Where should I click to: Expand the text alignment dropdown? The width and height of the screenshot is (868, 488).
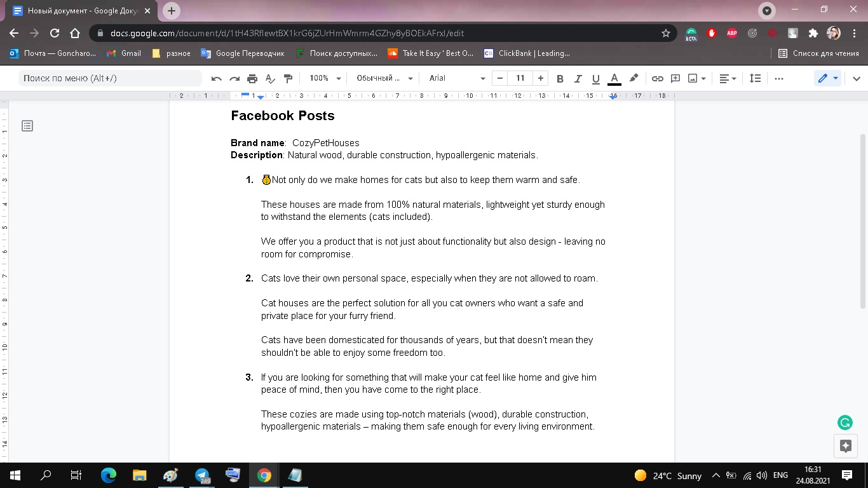728,78
